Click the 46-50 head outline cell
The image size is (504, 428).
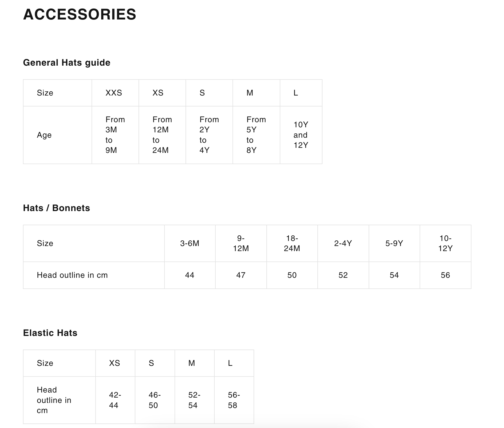click(x=155, y=400)
